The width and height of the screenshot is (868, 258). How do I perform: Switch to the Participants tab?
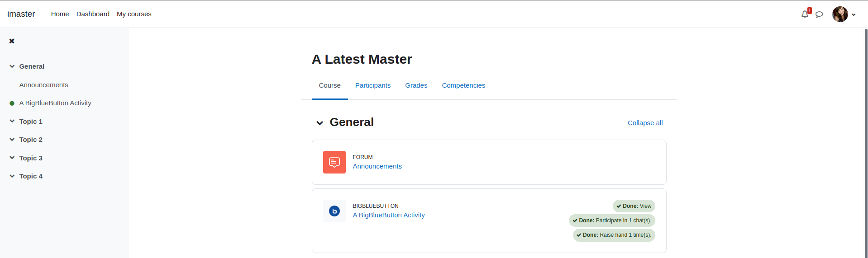tap(373, 85)
